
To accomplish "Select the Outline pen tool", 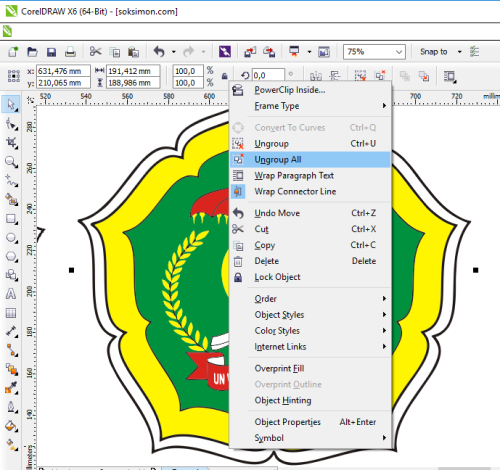I will pos(11,407).
